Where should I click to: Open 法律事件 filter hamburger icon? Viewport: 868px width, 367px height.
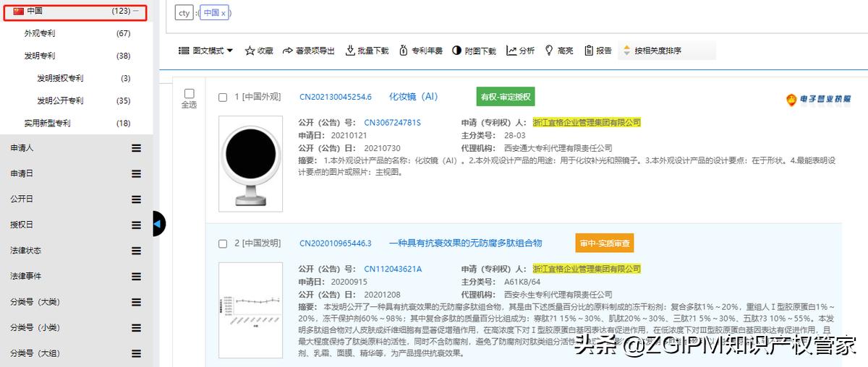click(x=136, y=276)
